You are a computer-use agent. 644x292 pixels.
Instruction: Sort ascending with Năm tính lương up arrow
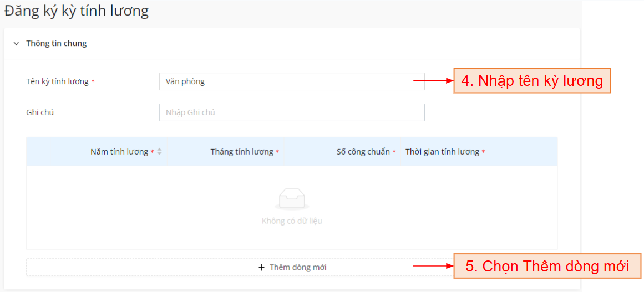pos(159,150)
